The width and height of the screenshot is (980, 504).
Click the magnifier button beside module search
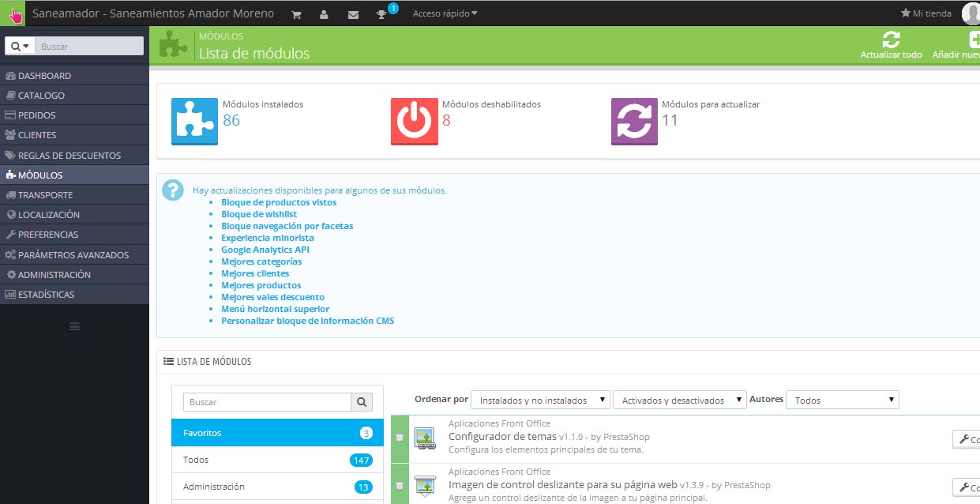(362, 402)
